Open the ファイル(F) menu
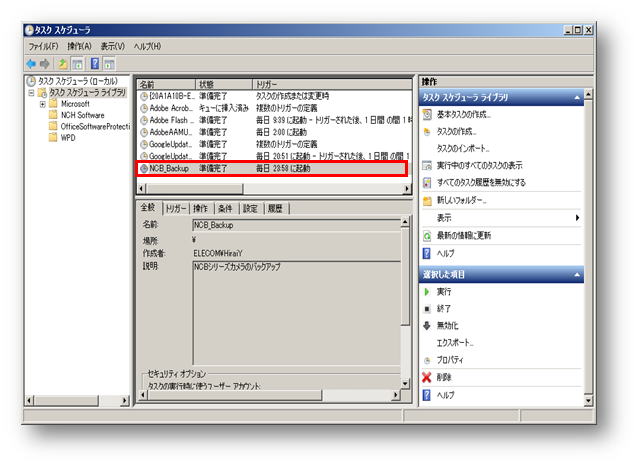Viewport: 639px width, 467px height. click(43, 46)
